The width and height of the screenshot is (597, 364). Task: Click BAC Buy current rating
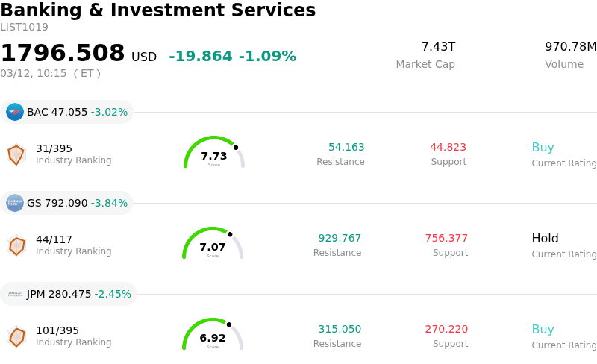click(x=543, y=148)
